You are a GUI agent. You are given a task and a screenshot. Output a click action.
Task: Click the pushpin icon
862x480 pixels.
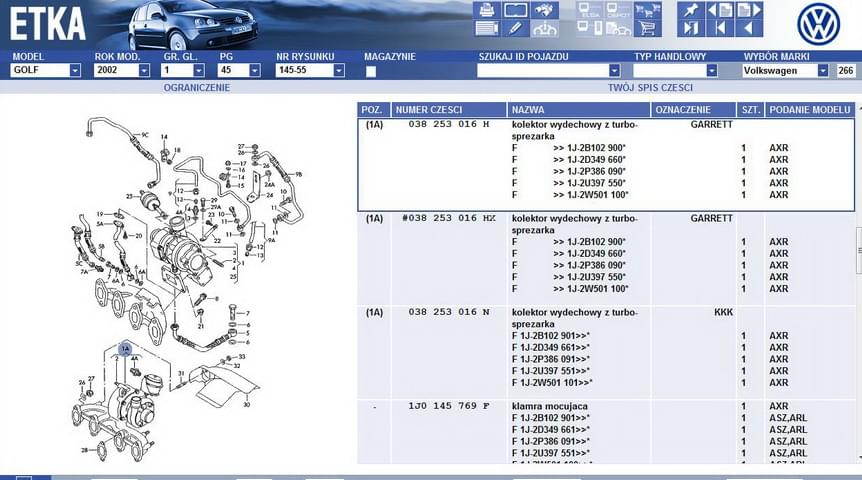tap(691, 10)
